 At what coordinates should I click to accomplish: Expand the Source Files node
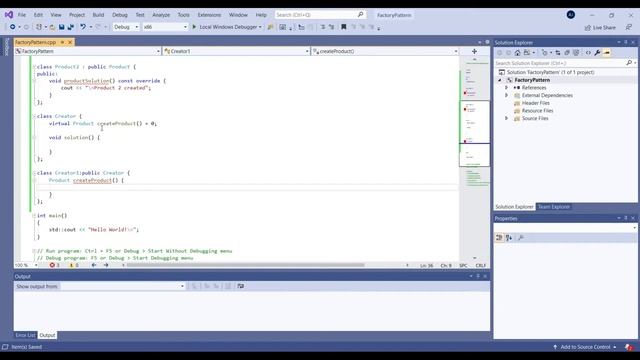tap(507, 118)
